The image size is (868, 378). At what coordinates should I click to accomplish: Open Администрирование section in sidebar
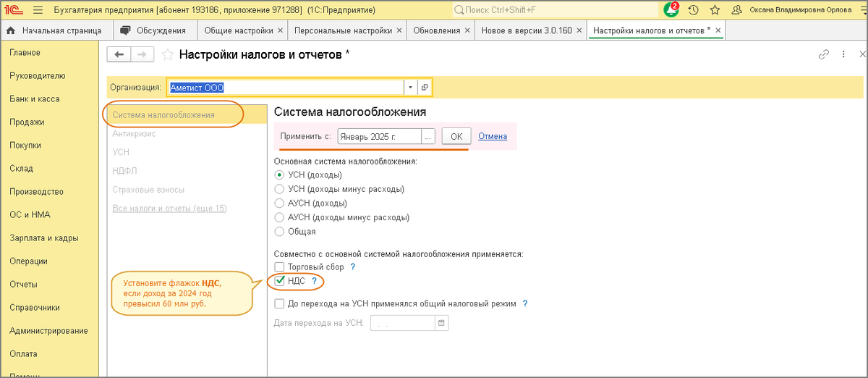pyautogui.click(x=48, y=331)
